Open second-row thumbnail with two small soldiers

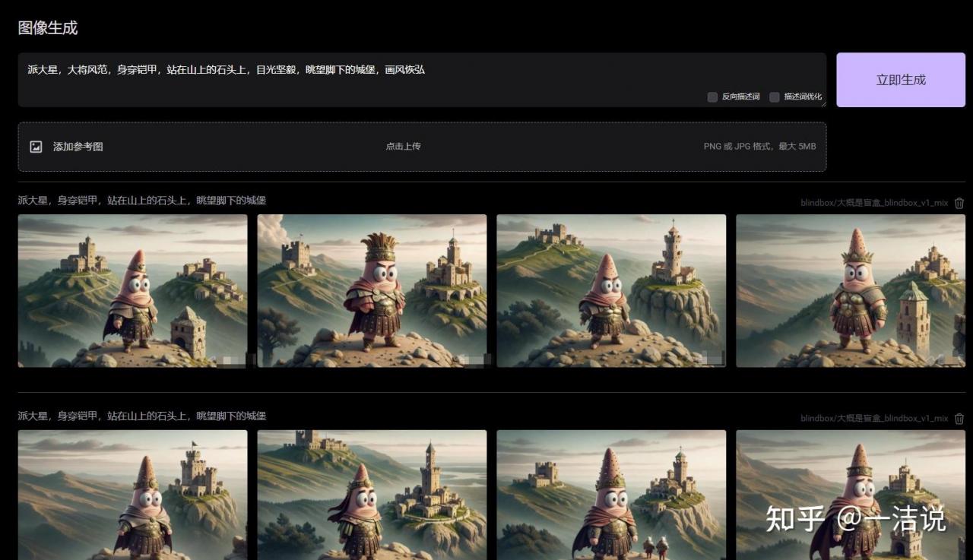(x=611, y=495)
